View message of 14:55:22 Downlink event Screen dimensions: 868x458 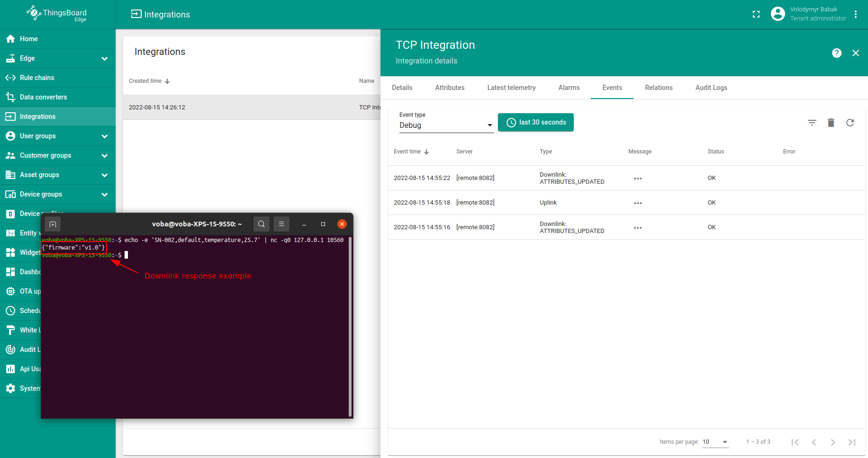click(x=638, y=179)
